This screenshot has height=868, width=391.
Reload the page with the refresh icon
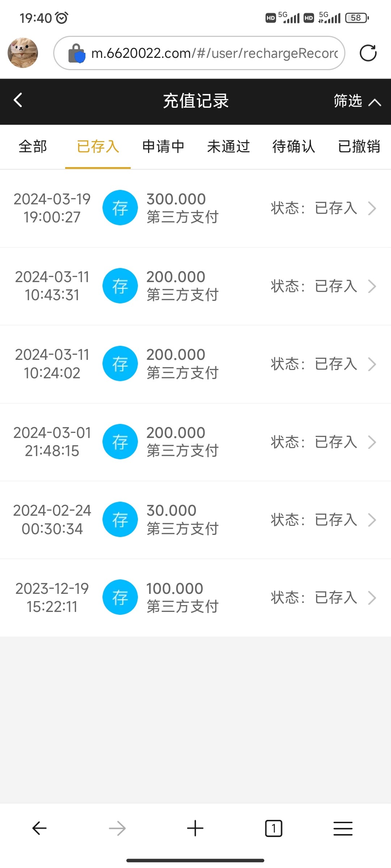368,53
